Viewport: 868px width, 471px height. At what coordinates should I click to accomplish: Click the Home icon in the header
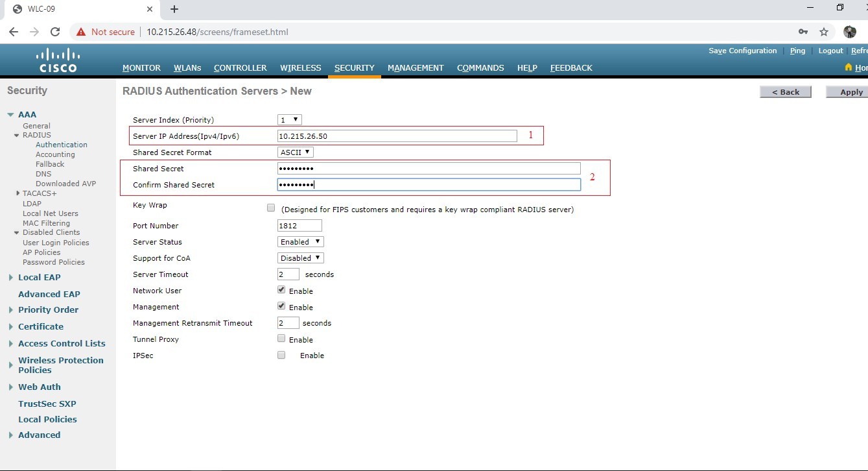(x=849, y=67)
